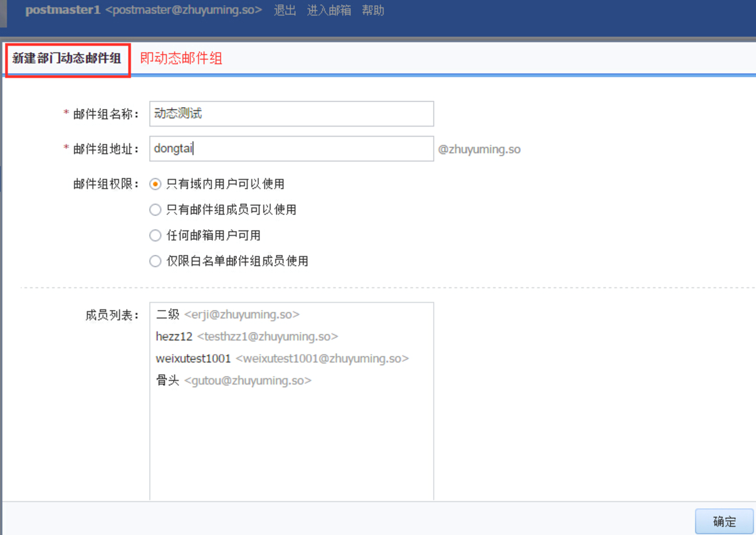The image size is (756, 535).
Task: Select 只有域内用户可以使用 radio button
Action: coord(155,184)
